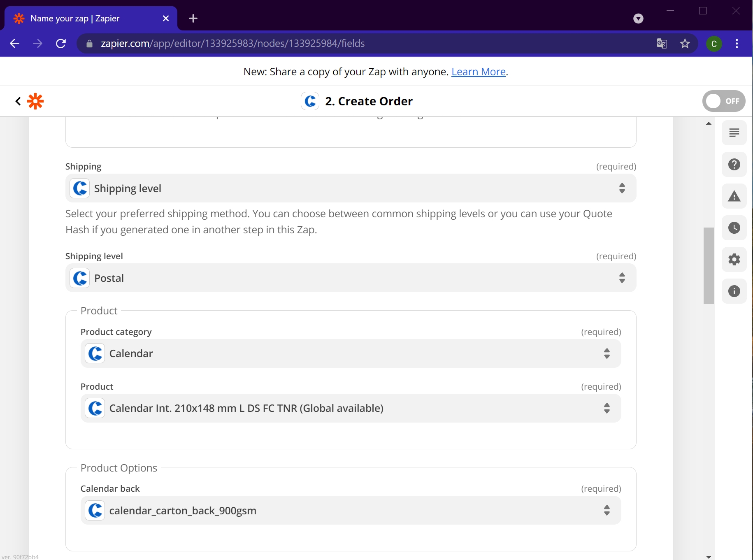
Task: Click the '(required)' note beside Product category
Action: coord(601,332)
